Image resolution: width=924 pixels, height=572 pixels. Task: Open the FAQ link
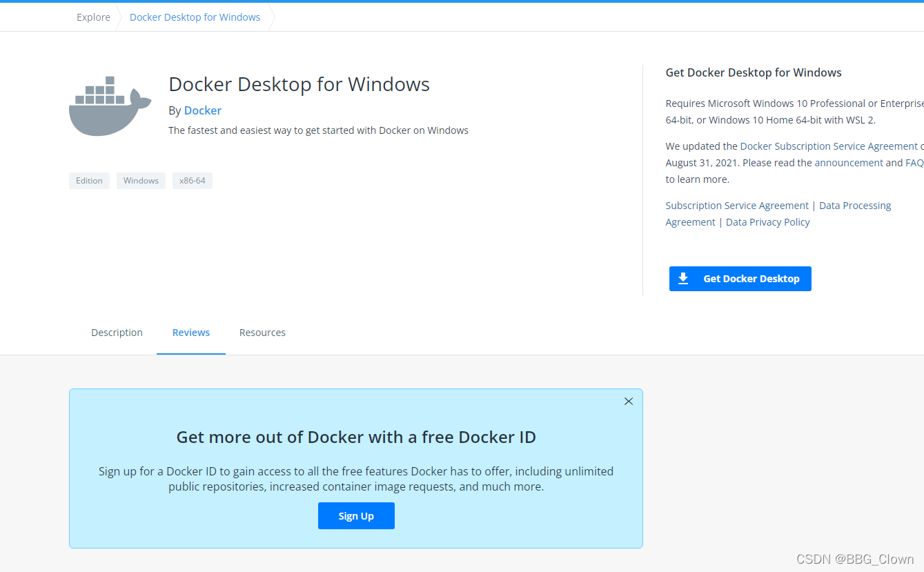click(x=914, y=163)
